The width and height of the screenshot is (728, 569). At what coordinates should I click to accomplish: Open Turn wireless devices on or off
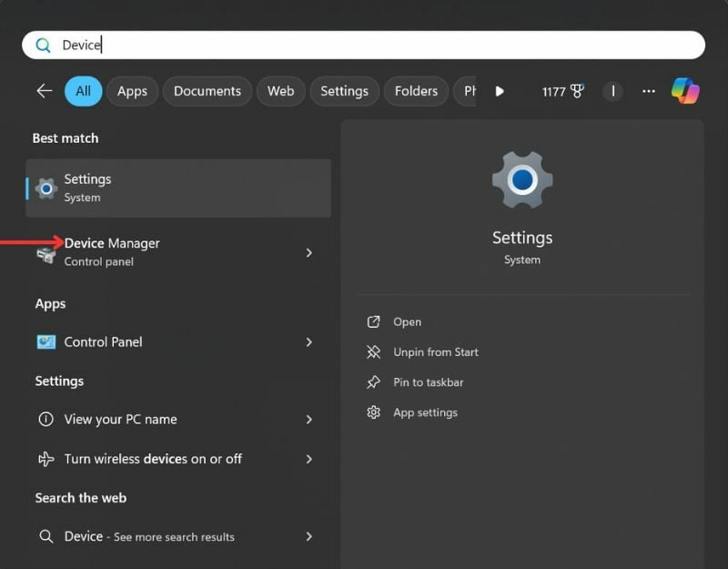click(178, 459)
